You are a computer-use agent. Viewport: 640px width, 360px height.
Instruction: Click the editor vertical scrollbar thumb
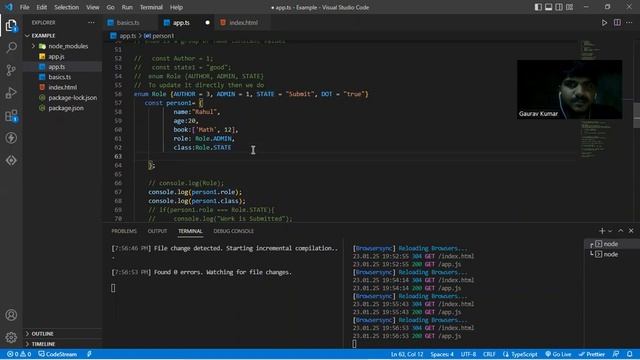(x=636, y=115)
